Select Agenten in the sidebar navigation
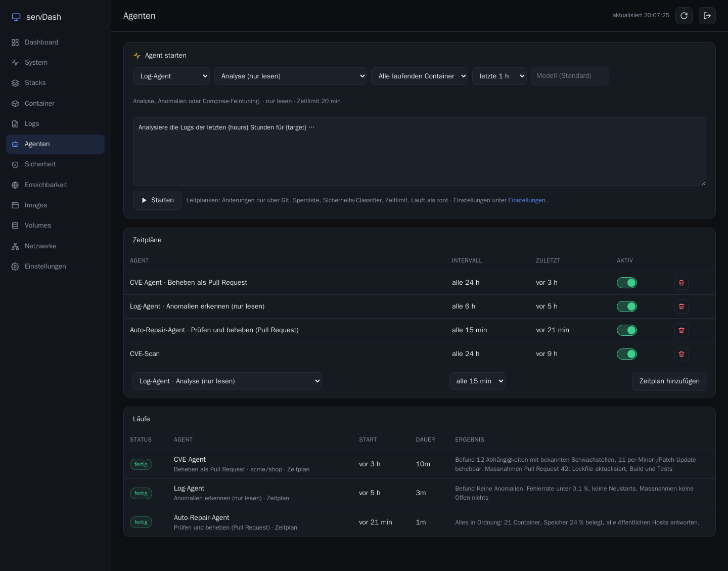Viewport: 728px width, 571px height. 55,144
